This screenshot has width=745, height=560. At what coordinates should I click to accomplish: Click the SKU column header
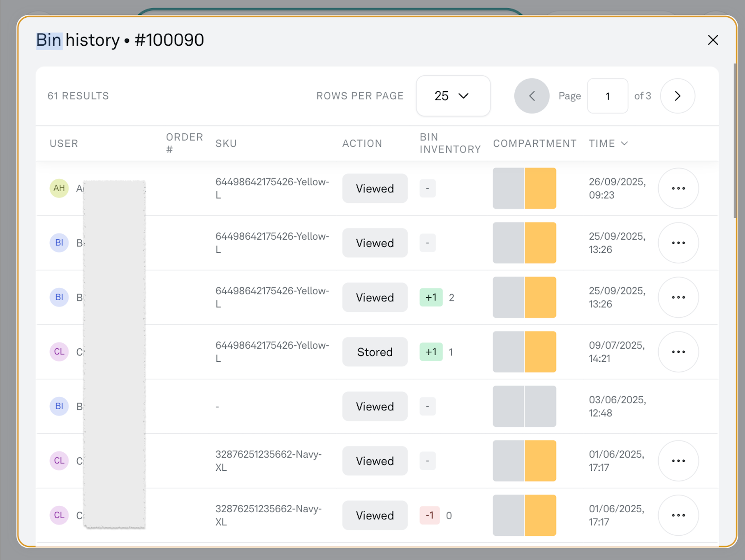226,143
